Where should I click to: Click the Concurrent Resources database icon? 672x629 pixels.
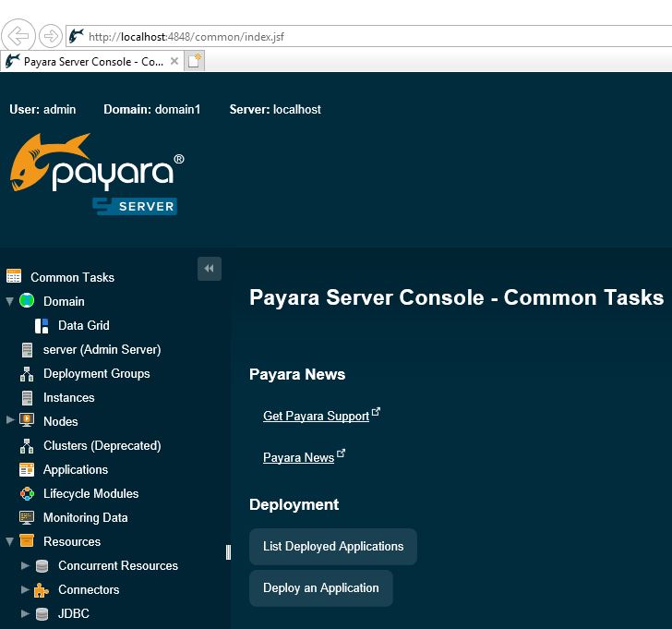point(42,566)
